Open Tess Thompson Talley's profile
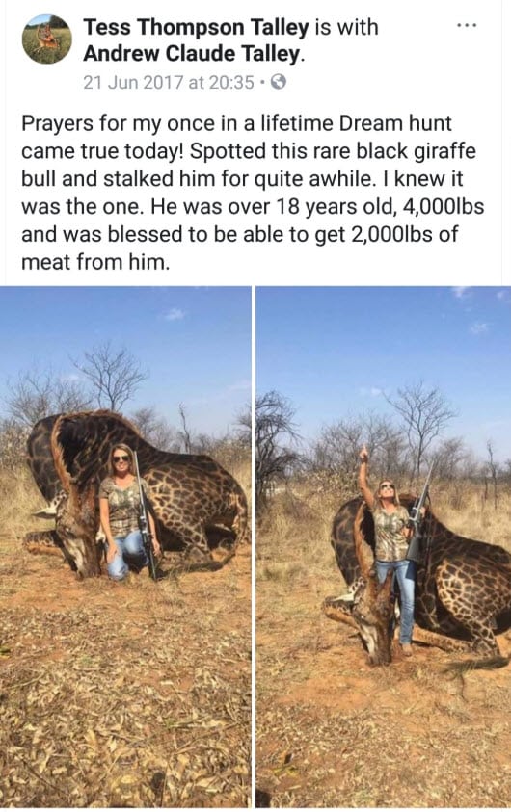 (196, 27)
